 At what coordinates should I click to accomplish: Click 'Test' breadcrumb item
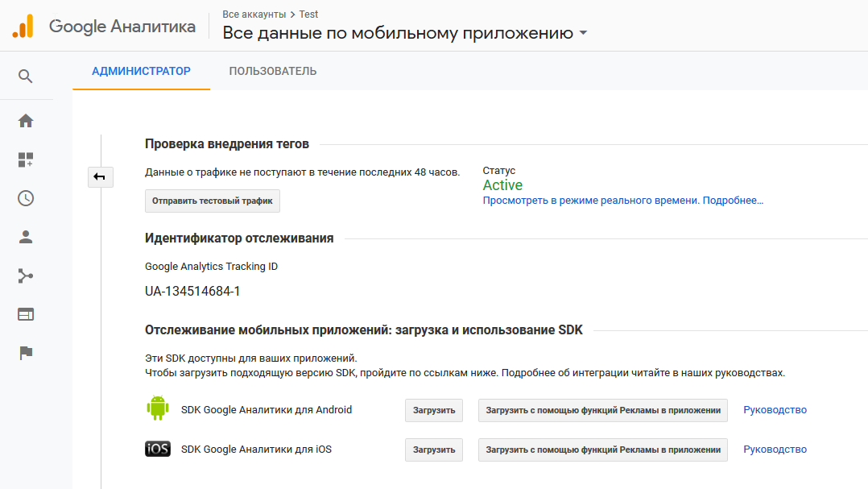point(308,15)
